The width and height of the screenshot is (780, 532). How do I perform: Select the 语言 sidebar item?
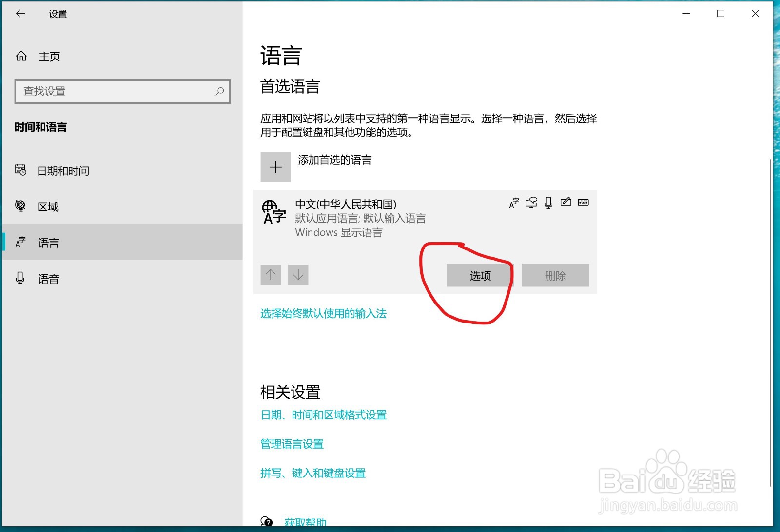tap(122, 243)
